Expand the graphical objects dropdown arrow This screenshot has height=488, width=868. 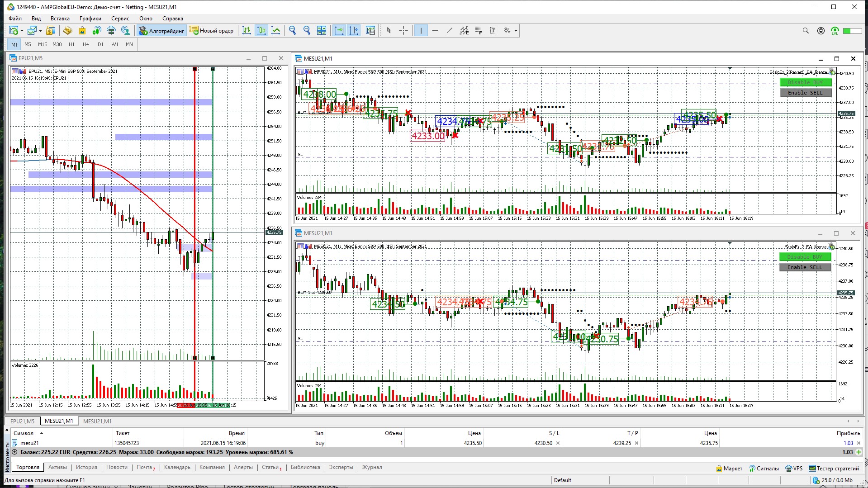[516, 31]
